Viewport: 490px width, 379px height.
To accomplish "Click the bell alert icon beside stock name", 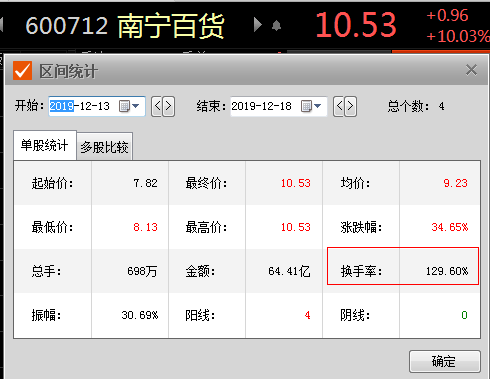I will [276, 25].
